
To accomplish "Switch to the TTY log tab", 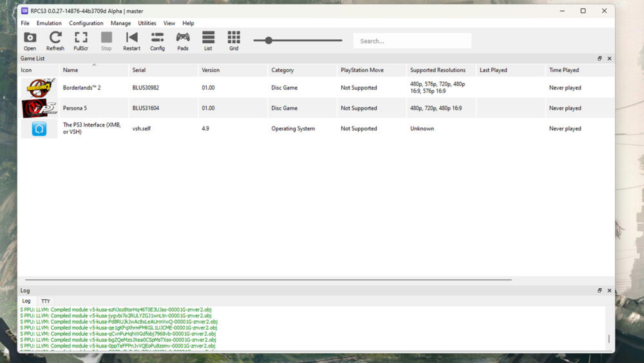I will pos(46,301).
